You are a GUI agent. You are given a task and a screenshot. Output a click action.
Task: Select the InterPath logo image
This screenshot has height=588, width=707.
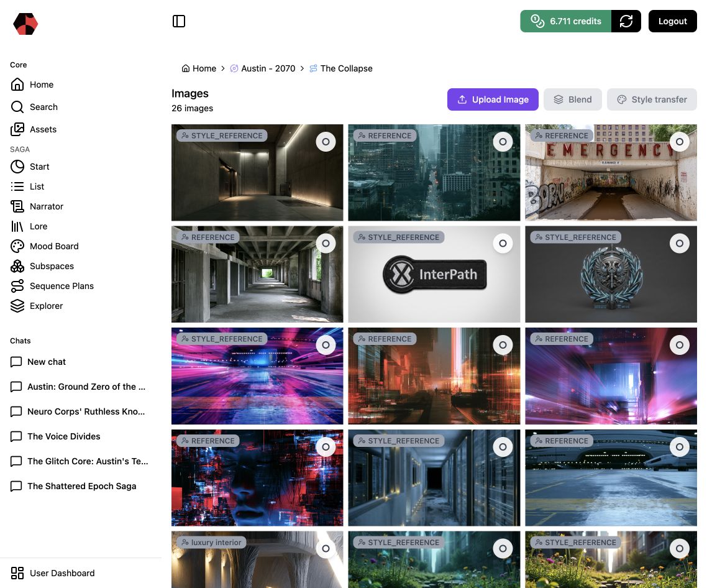(503, 243)
